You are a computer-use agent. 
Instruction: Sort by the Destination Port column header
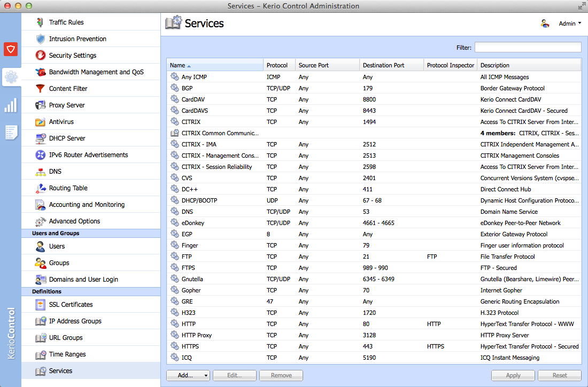pyautogui.click(x=391, y=65)
